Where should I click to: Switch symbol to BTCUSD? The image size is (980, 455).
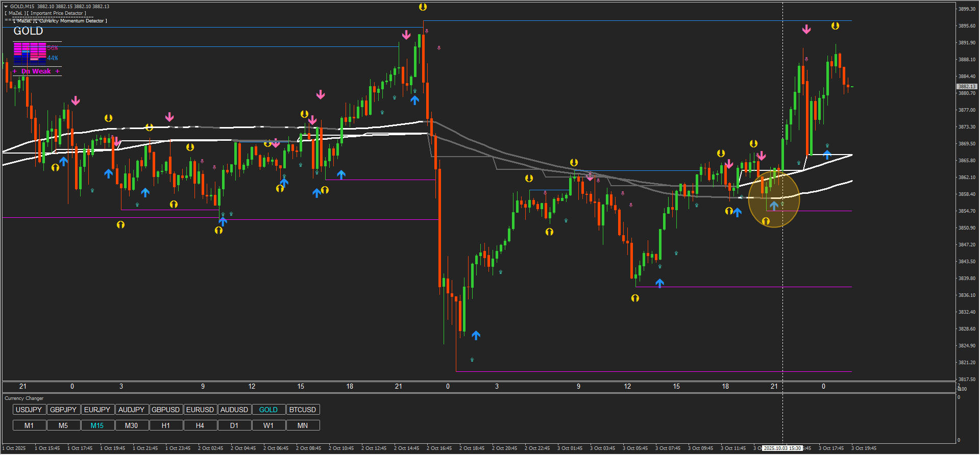[303, 410]
